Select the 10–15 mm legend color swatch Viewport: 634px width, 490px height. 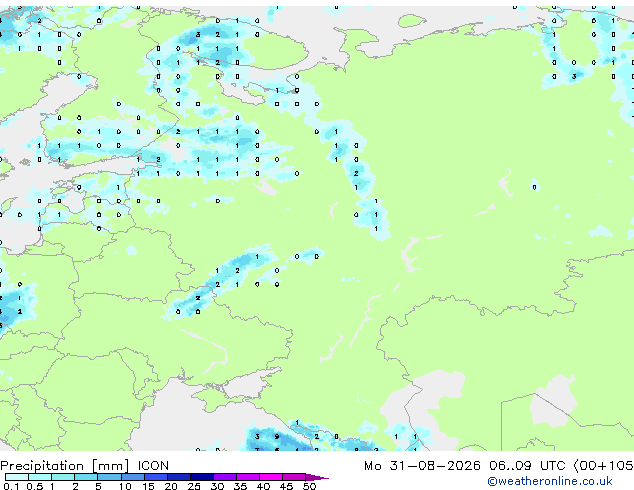pyautogui.click(x=132, y=477)
